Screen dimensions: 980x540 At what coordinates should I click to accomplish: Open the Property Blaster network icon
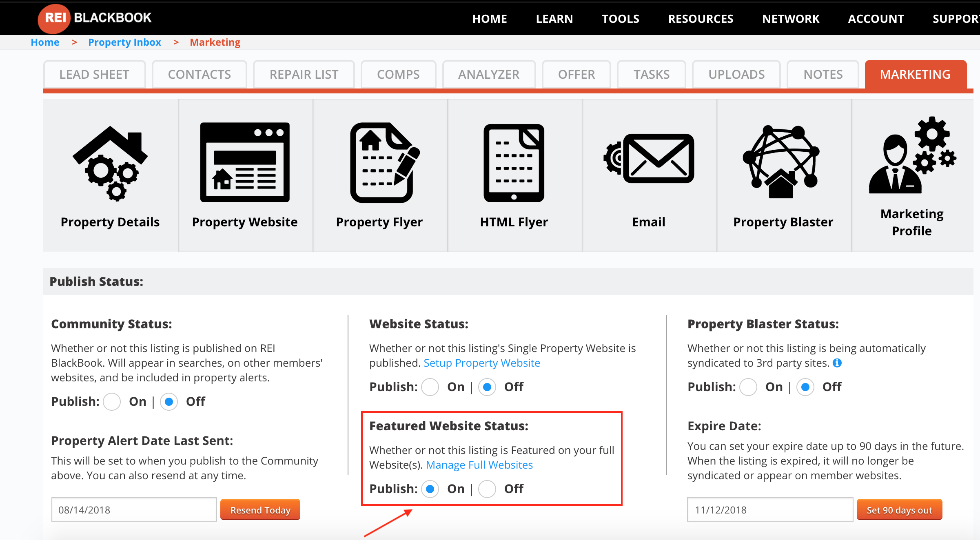point(781,162)
